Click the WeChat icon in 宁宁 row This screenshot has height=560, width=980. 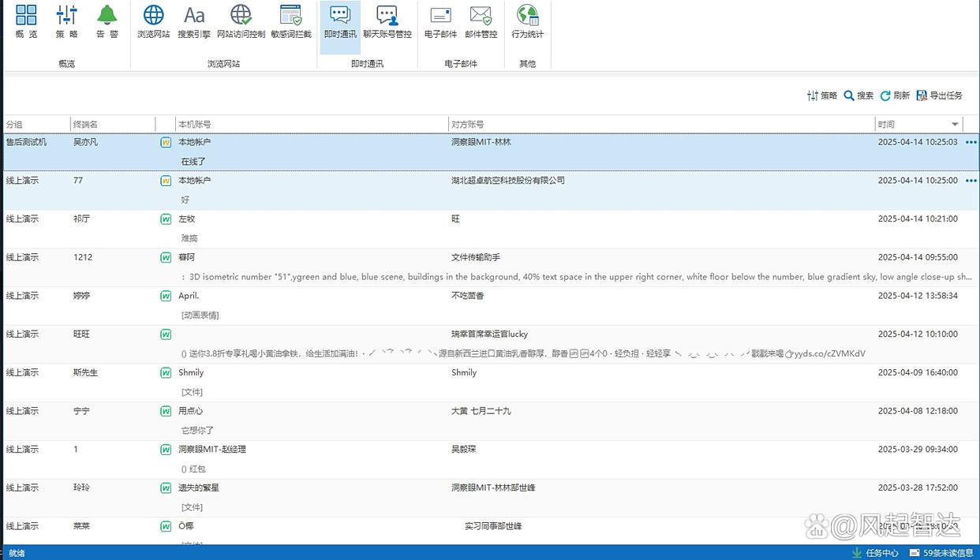[x=166, y=411]
